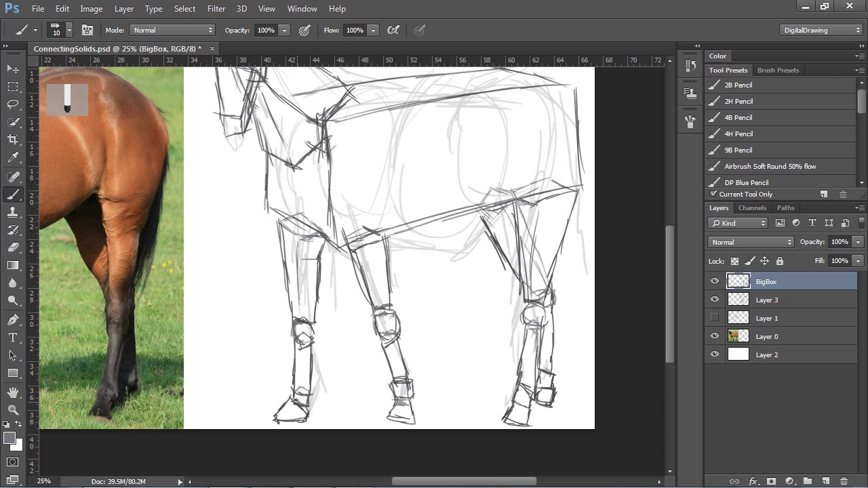The height and width of the screenshot is (488, 868).
Task: Open the Layer menu
Action: pos(124,9)
